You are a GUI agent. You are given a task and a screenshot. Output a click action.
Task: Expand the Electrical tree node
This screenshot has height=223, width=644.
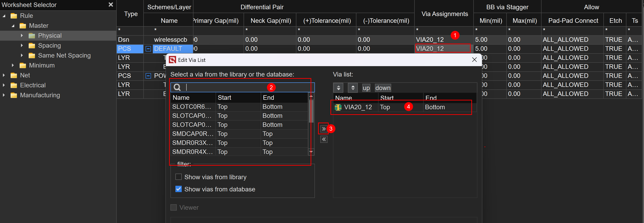[4, 85]
